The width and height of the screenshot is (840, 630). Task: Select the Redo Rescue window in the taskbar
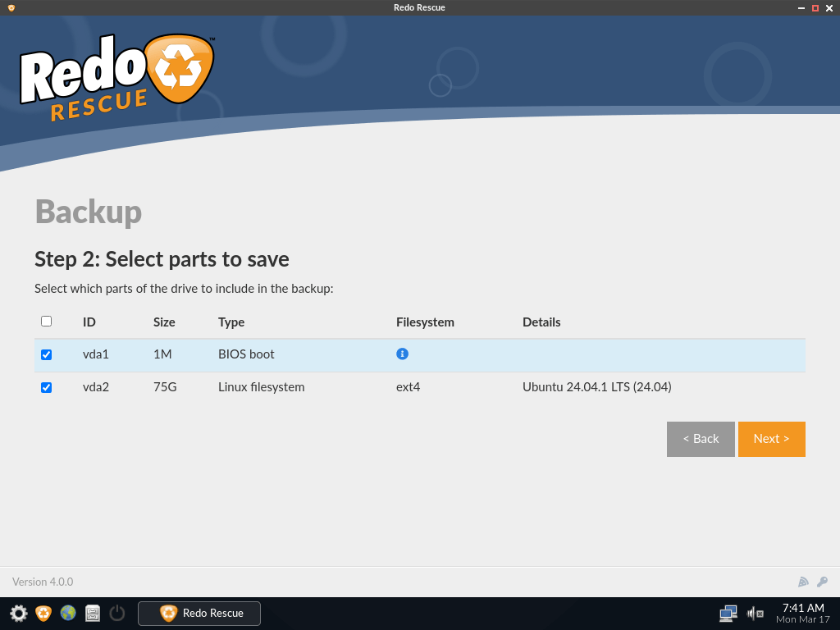pyautogui.click(x=199, y=613)
